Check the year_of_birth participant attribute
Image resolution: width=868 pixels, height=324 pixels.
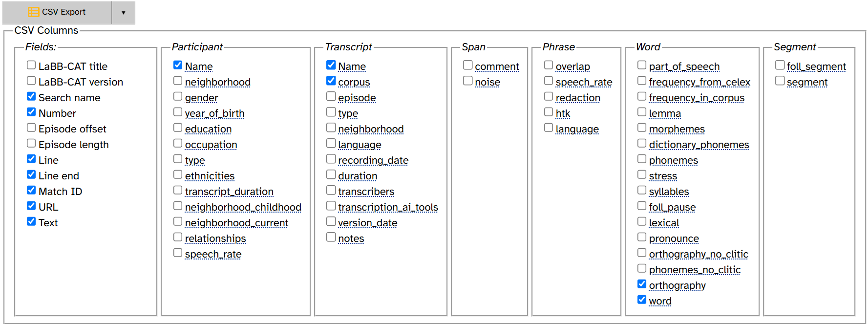tap(178, 112)
